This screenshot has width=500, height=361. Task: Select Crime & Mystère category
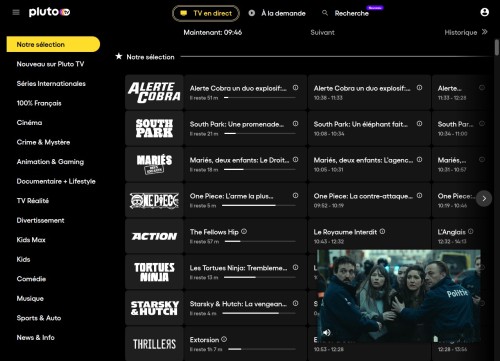(x=43, y=142)
